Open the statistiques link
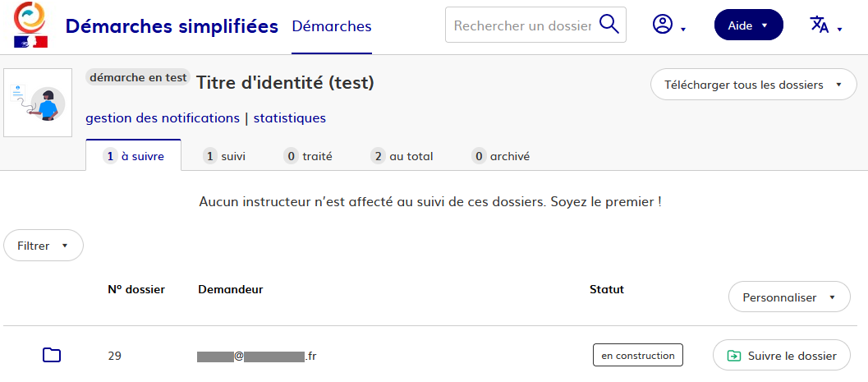The height and width of the screenshot is (382, 868). coord(289,118)
